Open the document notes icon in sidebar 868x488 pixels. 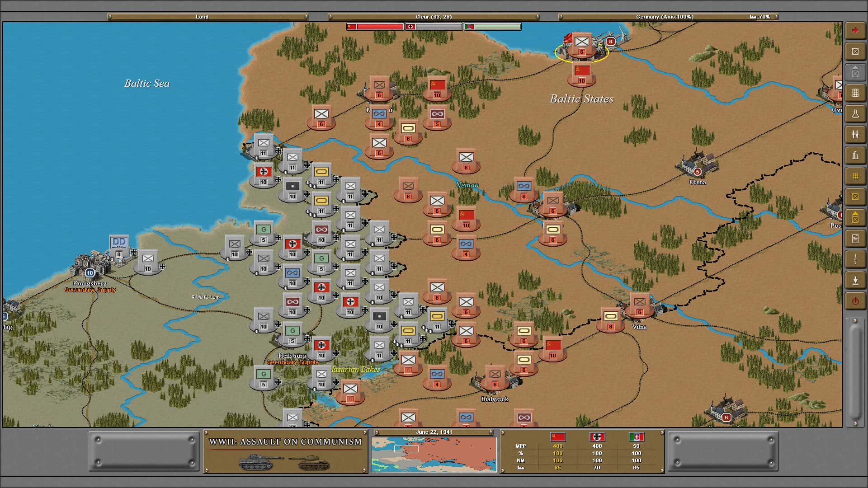click(x=855, y=239)
